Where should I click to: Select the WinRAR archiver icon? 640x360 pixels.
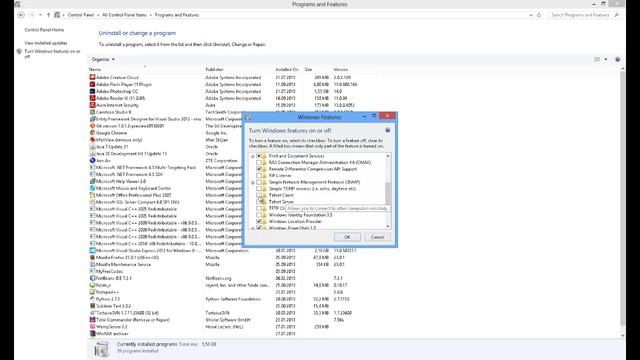(x=92, y=334)
